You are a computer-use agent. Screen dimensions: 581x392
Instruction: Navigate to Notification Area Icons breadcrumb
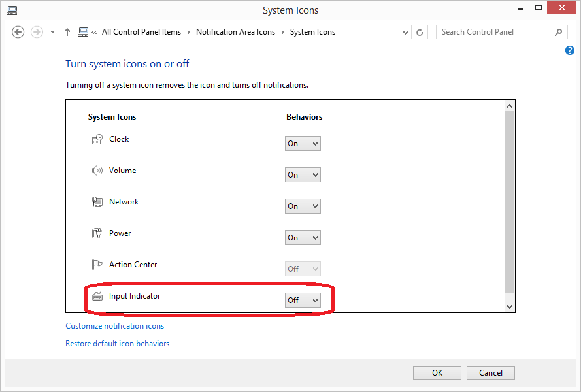tap(235, 32)
